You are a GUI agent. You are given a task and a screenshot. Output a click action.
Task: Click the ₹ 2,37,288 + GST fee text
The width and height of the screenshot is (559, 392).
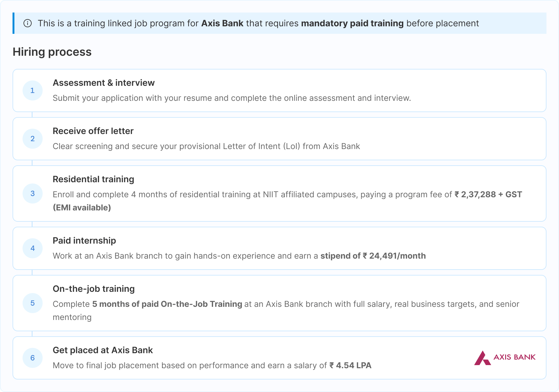[x=488, y=194]
